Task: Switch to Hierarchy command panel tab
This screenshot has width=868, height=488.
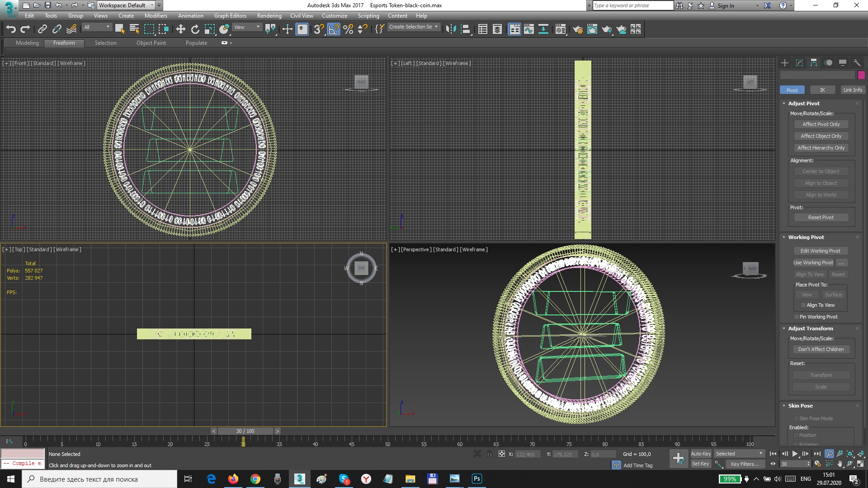Action: [x=814, y=63]
